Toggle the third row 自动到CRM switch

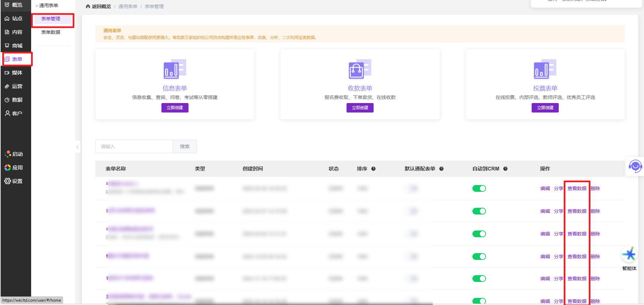point(479,234)
